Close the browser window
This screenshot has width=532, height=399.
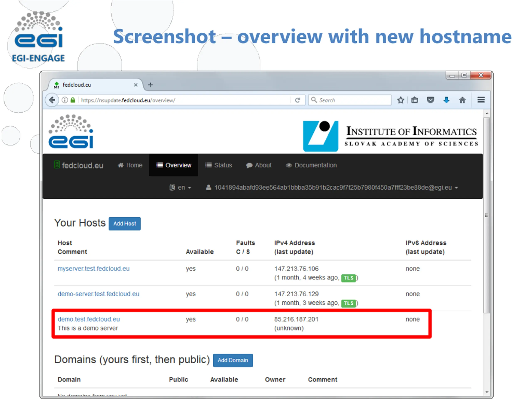[481, 75]
